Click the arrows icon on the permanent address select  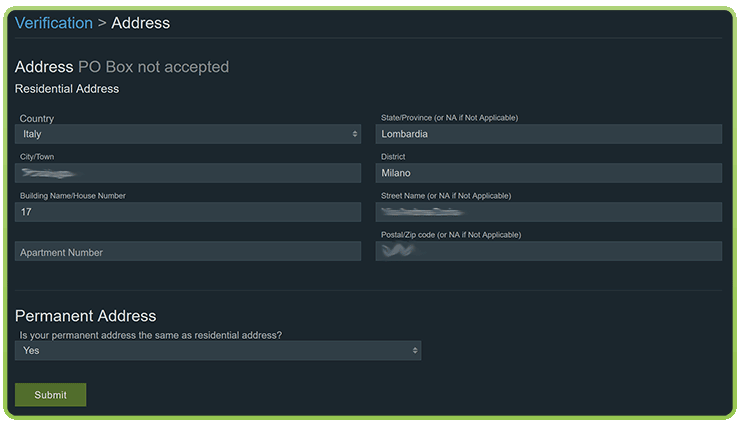[415, 351]
